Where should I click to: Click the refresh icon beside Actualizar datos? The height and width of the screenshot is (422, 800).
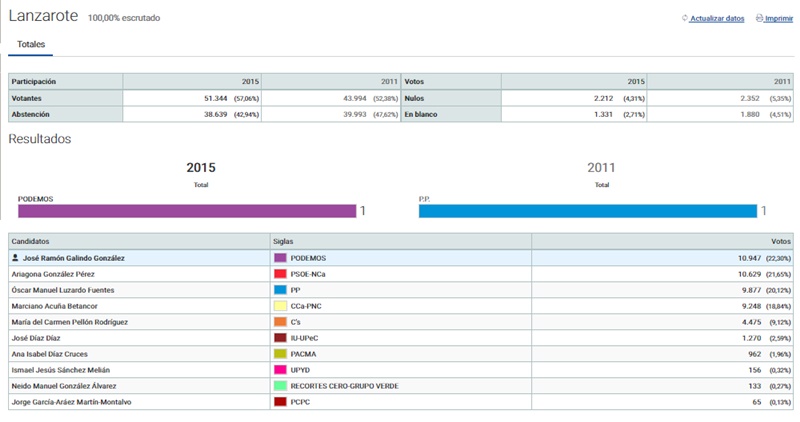click(685, 19)
